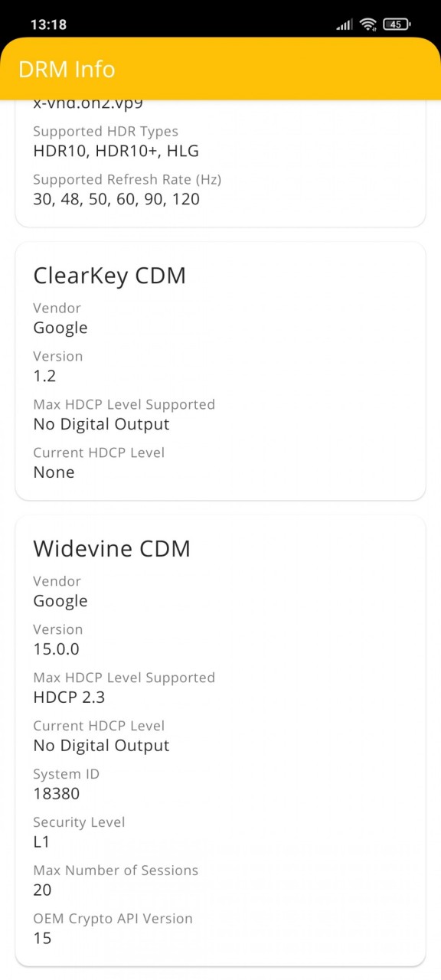Tap Max HDCP Level value HDCP 2.3
Screen dimensions: 441x980
(69, 697)
